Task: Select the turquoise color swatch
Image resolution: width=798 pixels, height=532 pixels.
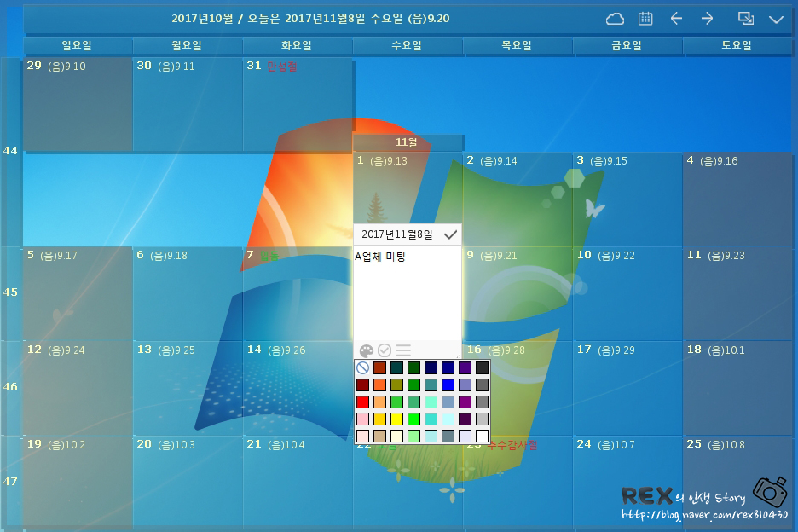Action: pyautogui.click(x=431, y=419)
